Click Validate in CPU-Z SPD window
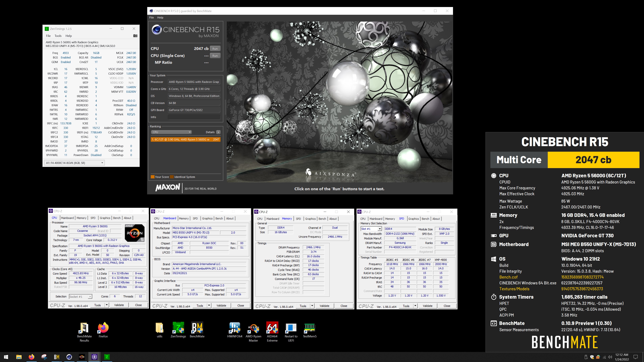The height and width of the screenshot is (362, 644). click(427, 306)
